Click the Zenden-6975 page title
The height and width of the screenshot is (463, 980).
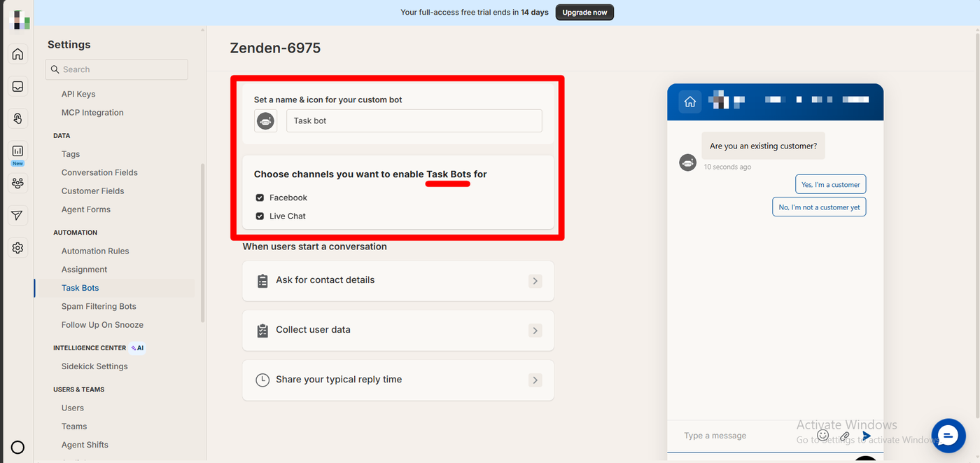click(x=275, y=48)
